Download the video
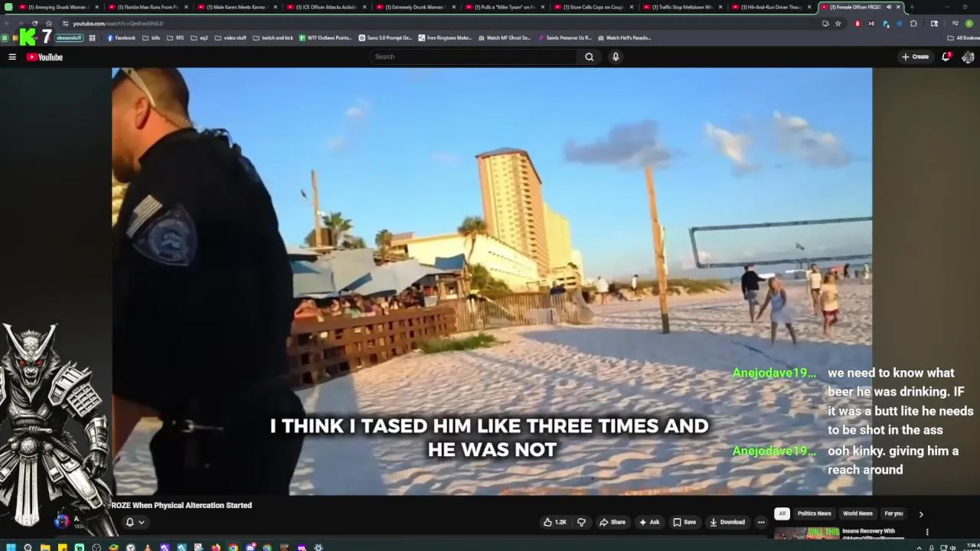The height and width of the screenshot is (551, 980). pyautogui.click(x=727, y=522)
